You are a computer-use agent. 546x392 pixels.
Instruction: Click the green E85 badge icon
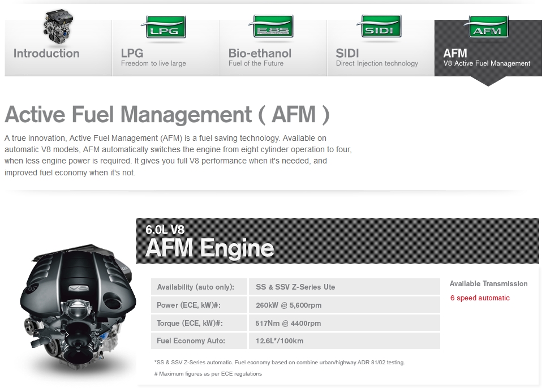(271, 27)
